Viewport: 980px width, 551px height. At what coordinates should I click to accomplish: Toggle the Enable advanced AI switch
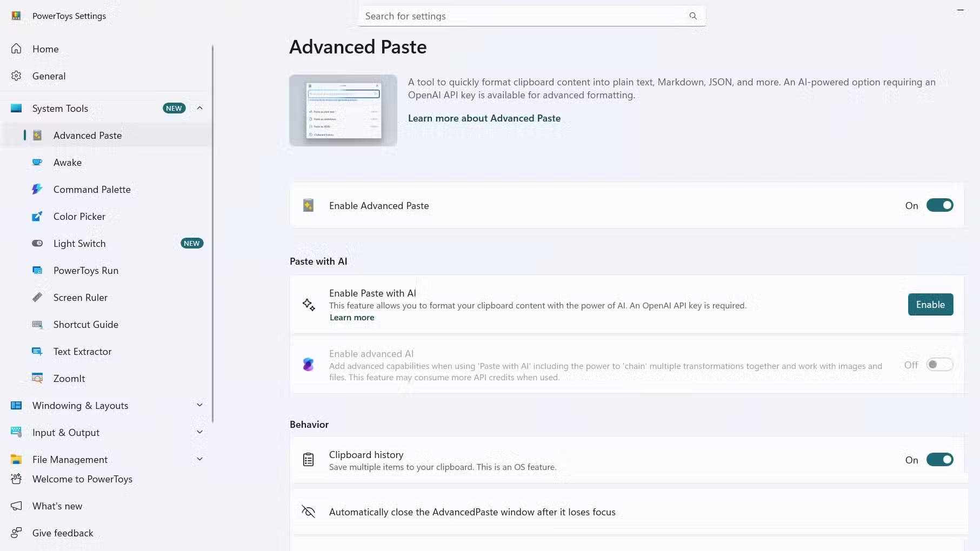940,365
